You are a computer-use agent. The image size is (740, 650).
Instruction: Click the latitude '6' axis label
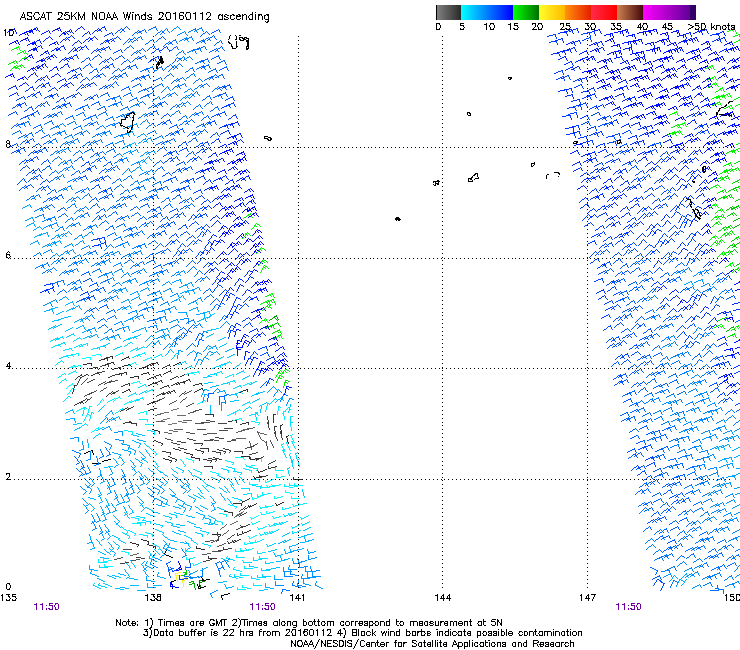(x=8, y=255)
